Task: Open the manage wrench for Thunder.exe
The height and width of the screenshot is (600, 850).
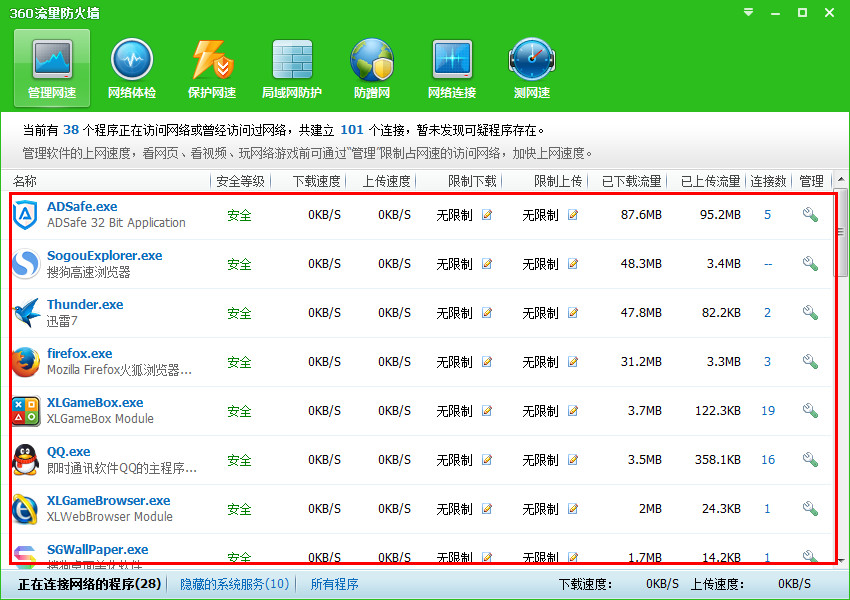Action: (x=810, y=313)
